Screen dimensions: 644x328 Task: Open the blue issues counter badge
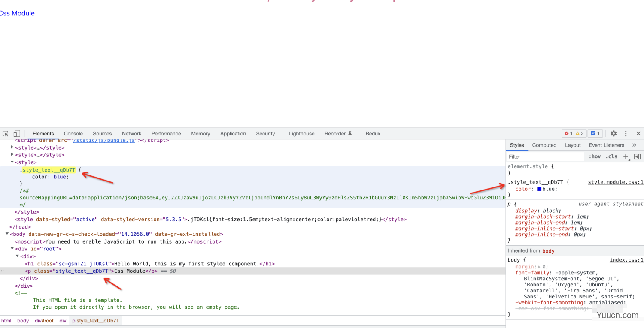coord(595,134)
